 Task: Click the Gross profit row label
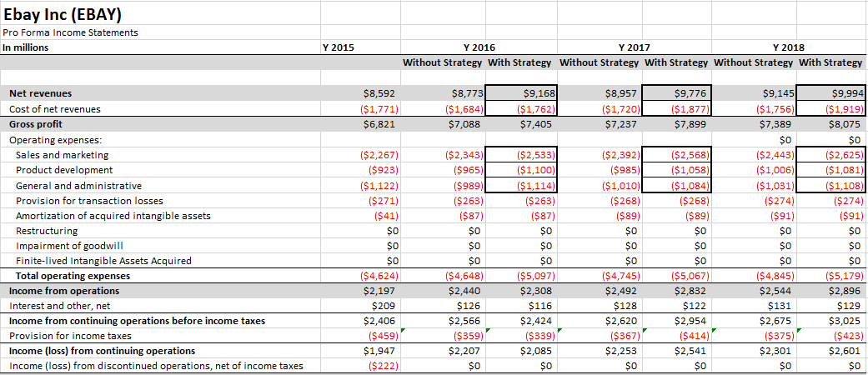[x=35, y=124]
